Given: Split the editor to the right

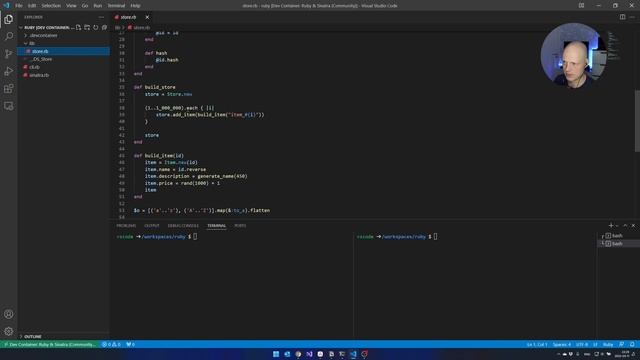Looking at the screenshot, I should pyautogui.click(x=622, y=17).
